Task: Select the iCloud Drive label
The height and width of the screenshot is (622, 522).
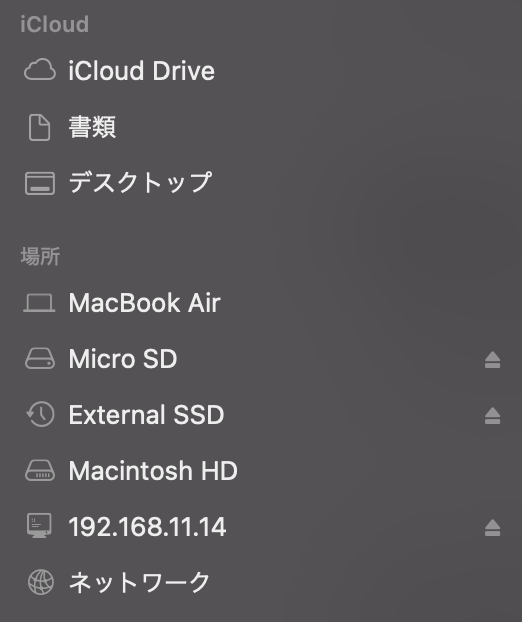Action: coord(142,71)
